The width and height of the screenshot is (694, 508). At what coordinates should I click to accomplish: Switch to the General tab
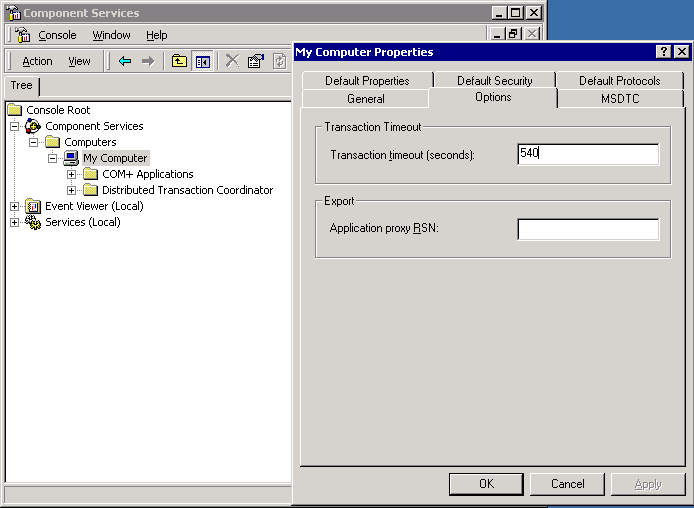[366, 99]
